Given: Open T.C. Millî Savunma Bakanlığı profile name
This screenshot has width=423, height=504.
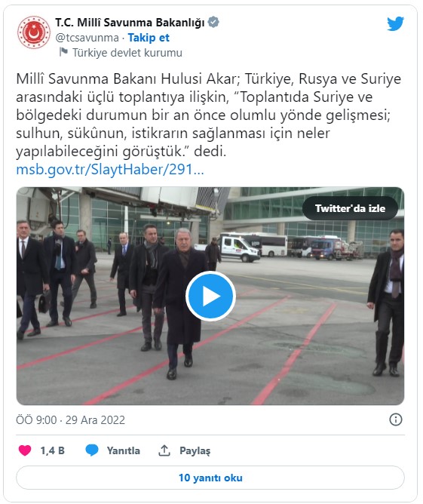Looking at the screenshot, I should (130, 23).
